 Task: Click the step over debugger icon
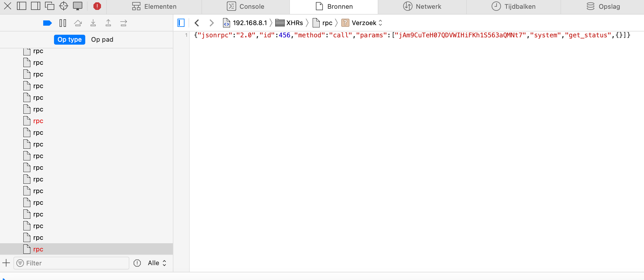tap(78, 23)
